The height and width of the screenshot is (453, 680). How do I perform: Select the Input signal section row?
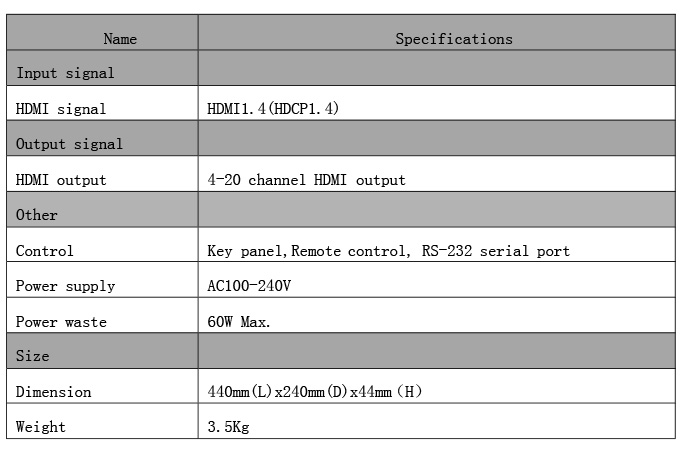pos(65,73)
